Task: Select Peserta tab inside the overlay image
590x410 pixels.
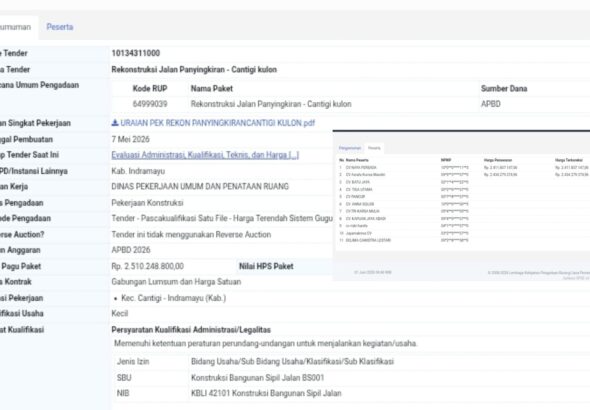Action: click(374, 148)
